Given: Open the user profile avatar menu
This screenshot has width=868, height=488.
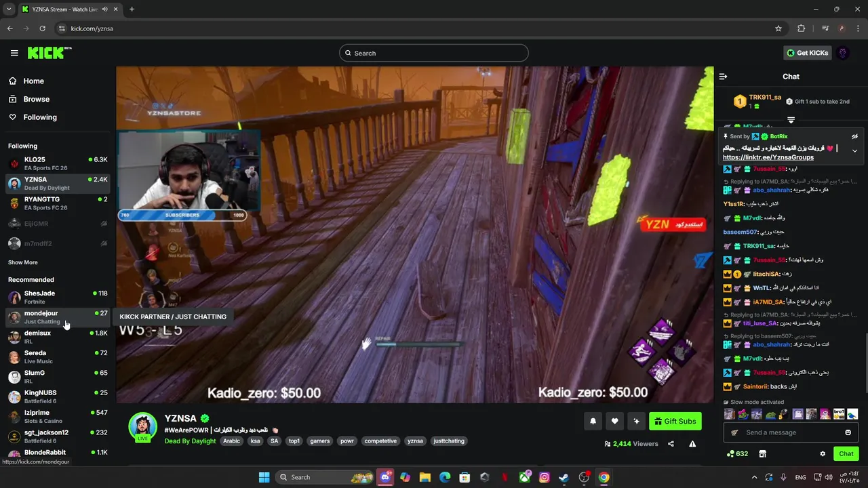Looking at the screenshot, I should tap(843, 53).
